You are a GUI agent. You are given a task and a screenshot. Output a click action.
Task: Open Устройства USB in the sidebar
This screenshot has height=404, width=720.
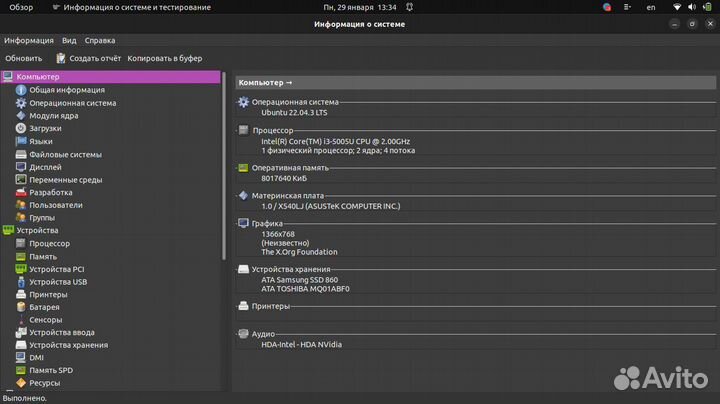click(57, 282)
